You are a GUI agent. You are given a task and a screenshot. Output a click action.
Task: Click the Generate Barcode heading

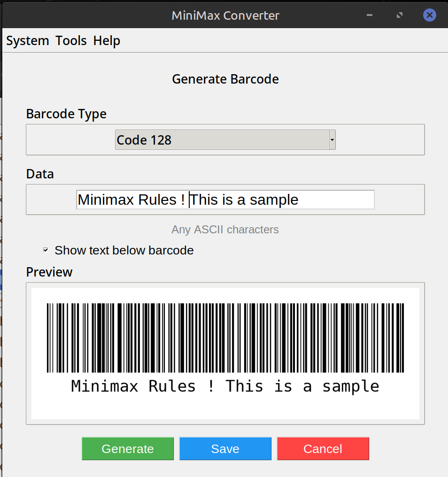225,79
